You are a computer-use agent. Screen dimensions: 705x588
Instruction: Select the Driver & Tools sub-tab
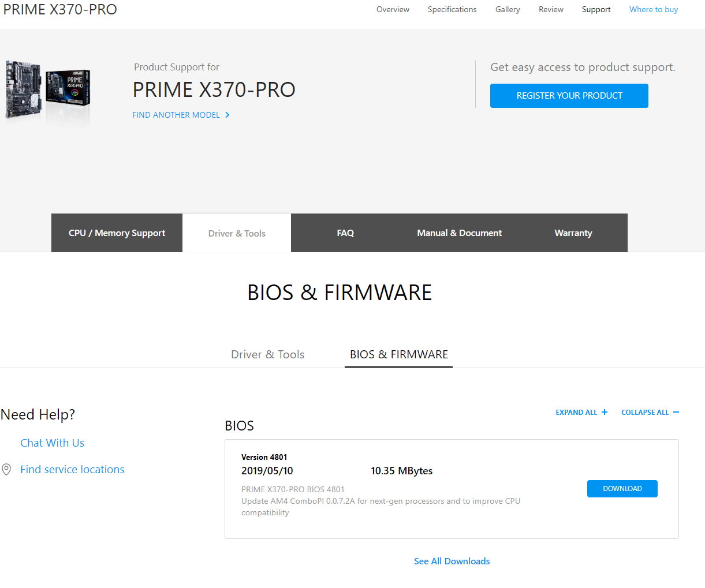click(267, 354)
